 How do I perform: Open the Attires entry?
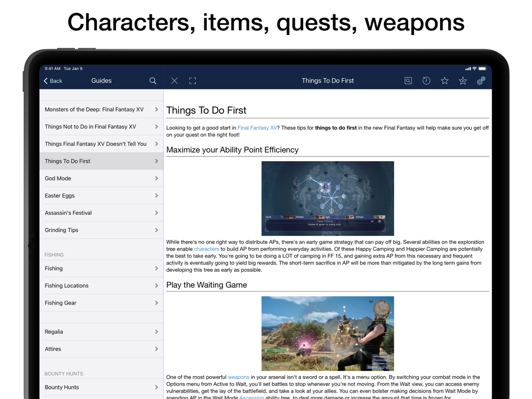point(102,349)
